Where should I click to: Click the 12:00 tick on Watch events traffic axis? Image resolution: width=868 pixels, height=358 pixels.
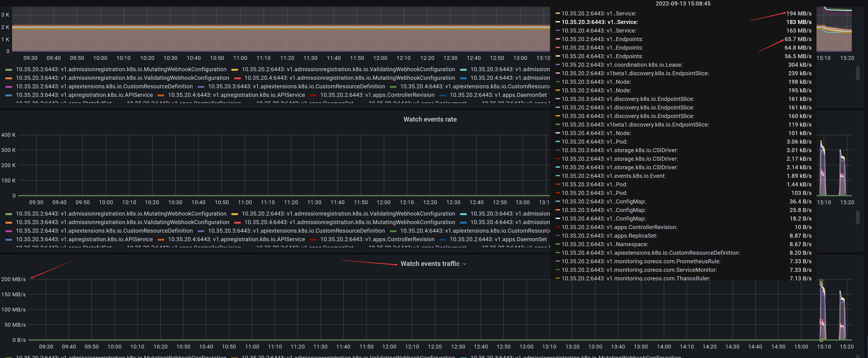click(x=389, y=347)
